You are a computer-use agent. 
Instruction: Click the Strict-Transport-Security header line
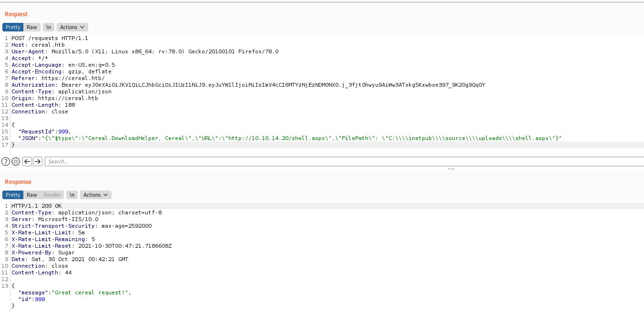tap(82, 226)
